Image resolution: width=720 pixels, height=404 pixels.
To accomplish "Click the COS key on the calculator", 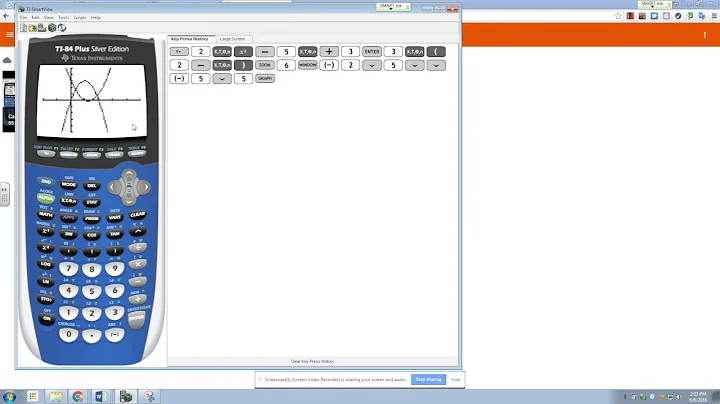I will (x=92, y=235).
